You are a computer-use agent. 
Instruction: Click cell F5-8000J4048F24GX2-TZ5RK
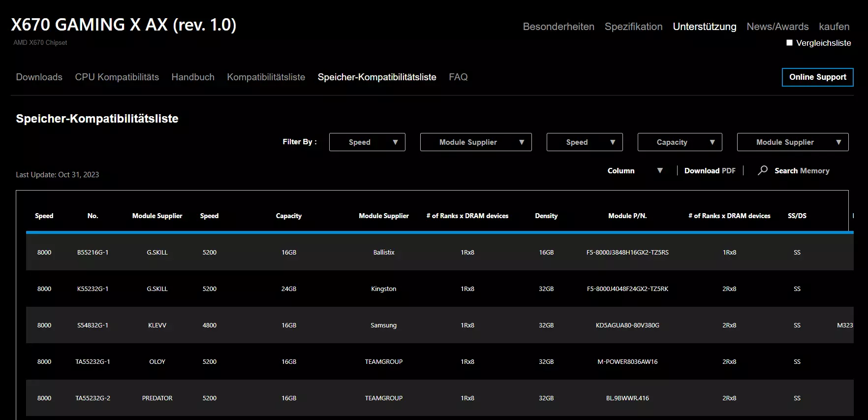[627, 289]
